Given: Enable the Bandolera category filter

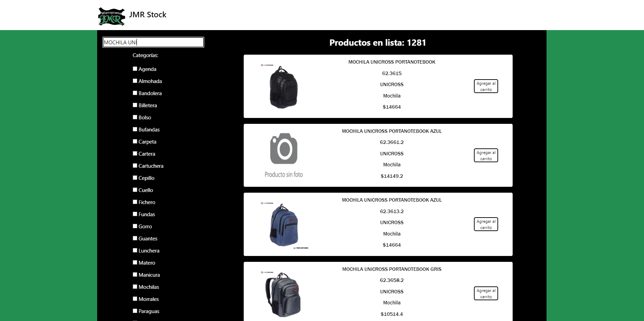Looking at the screenshot, I should point(135,93).
